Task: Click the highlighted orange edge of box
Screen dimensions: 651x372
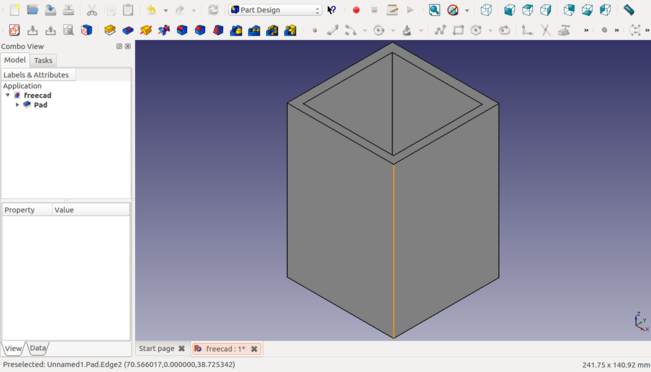Action: 394,251
